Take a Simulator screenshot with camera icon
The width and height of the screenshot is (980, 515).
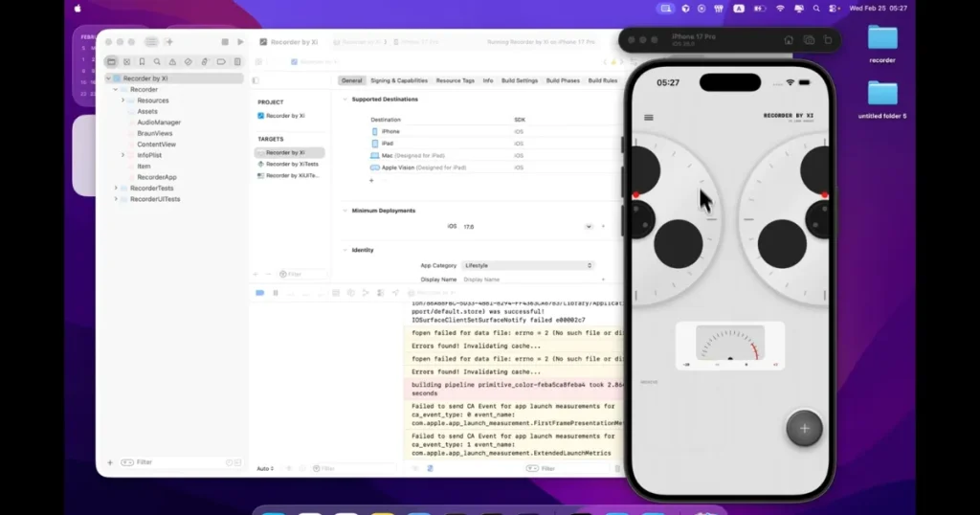[x=809, y=40]
